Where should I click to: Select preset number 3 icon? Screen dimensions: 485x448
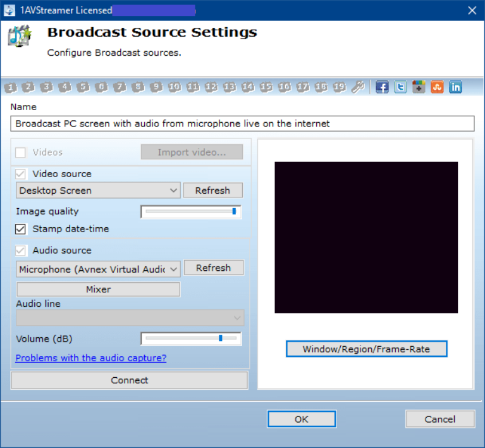[46, 87]
